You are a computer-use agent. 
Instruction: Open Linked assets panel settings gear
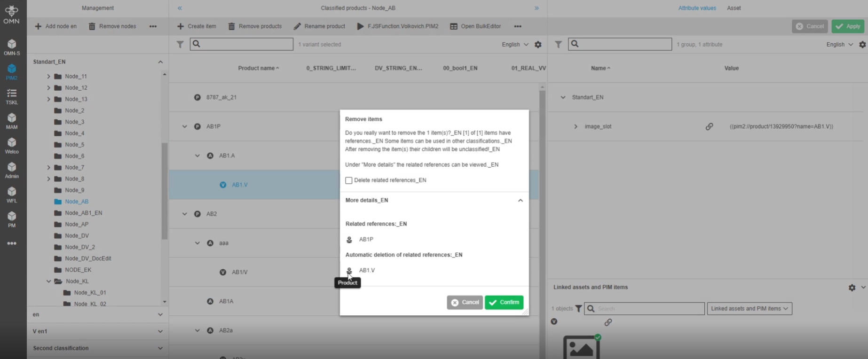point(852,288)
